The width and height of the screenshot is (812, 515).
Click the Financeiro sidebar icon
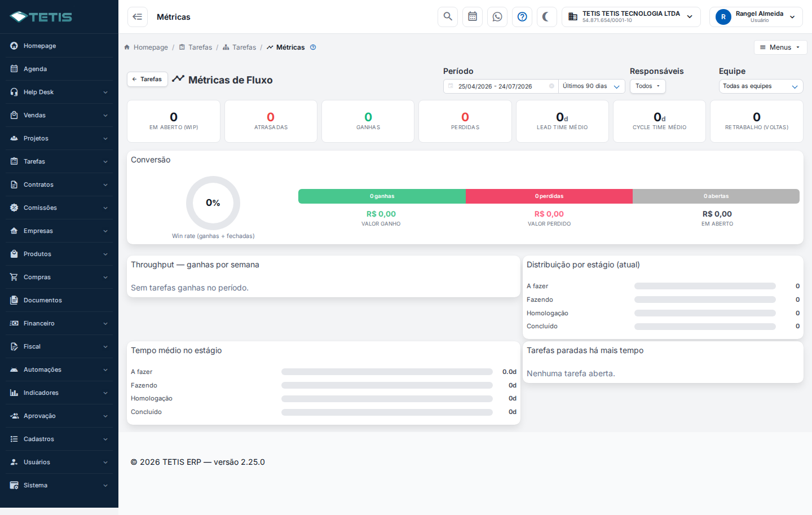click(x=14, y=323)
